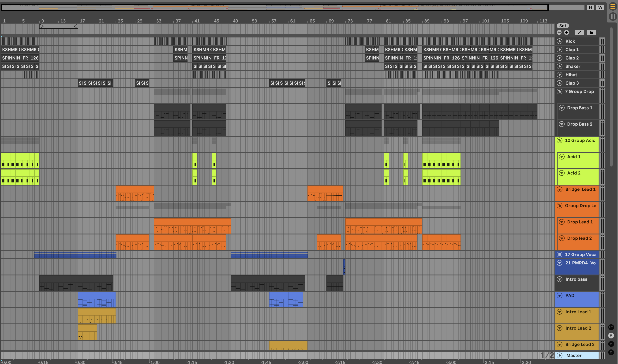Toggle In/Out section with I-O button
Viewport: 618px width, 364px height.
click(611, 327)
